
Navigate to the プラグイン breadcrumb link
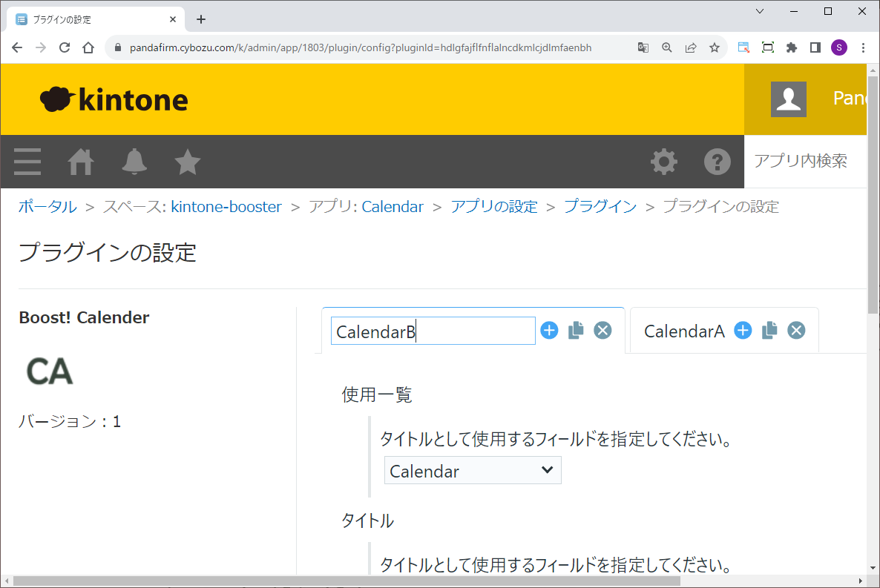click(600, 207)
